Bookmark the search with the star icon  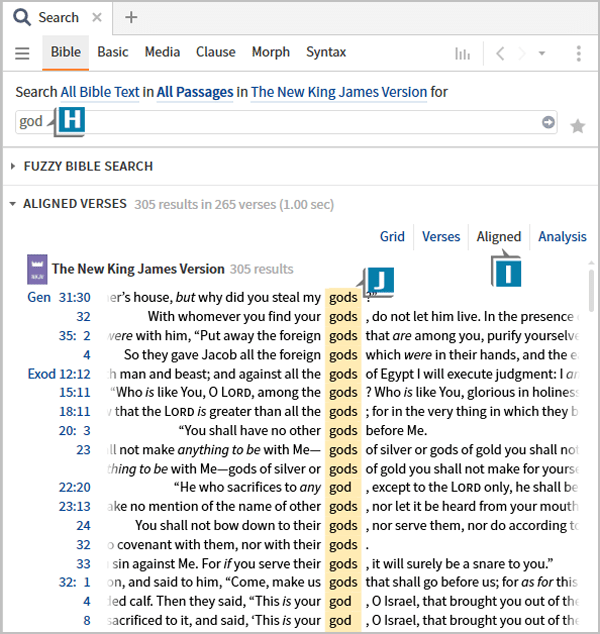click(577, 126)
